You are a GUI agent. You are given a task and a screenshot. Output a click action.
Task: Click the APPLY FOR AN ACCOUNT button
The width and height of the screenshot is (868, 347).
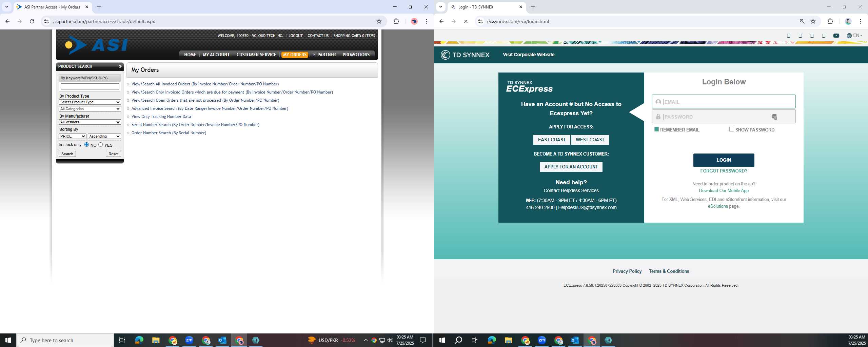coord(571,167)
